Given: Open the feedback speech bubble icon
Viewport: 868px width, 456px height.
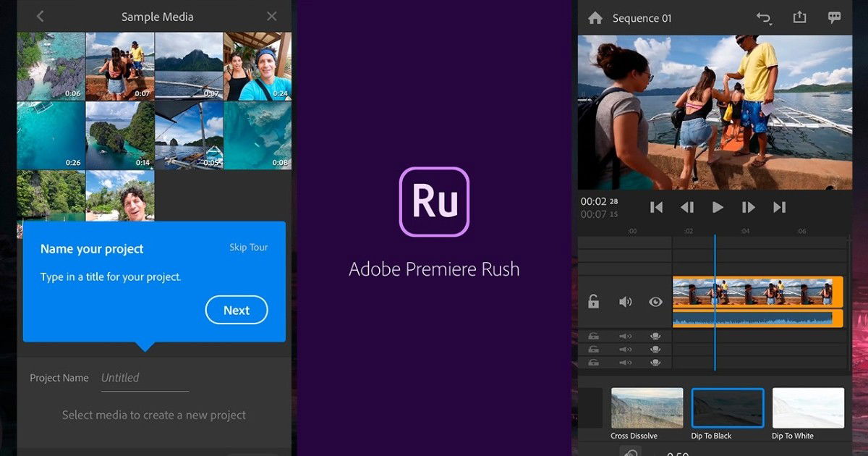Looking at the screenshot, I should (x=835, y=18).
